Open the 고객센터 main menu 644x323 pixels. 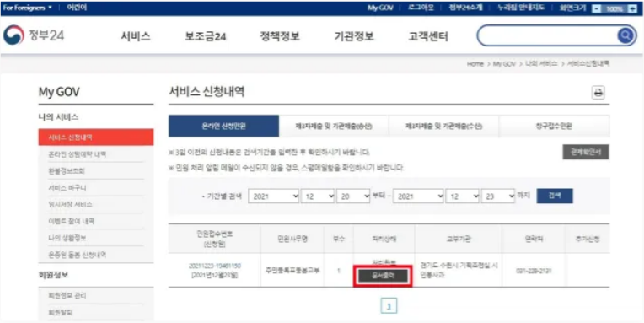click(x=428, y=36)
